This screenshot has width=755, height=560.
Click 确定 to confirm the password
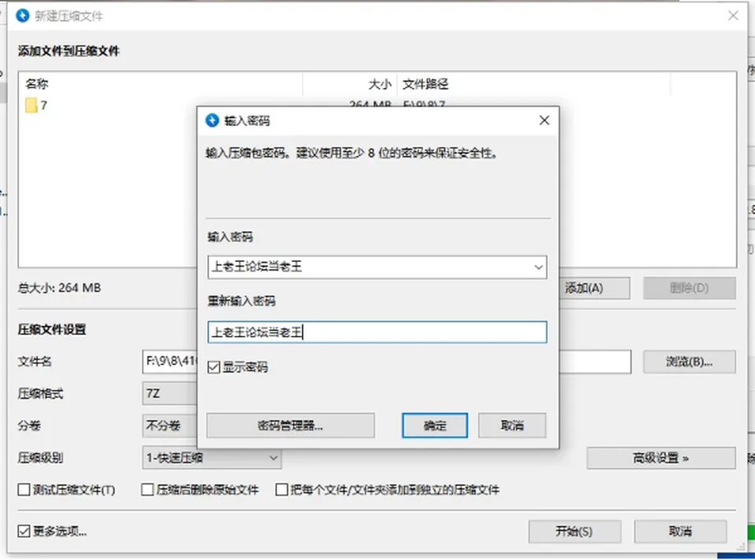click(x=435, y=426)
